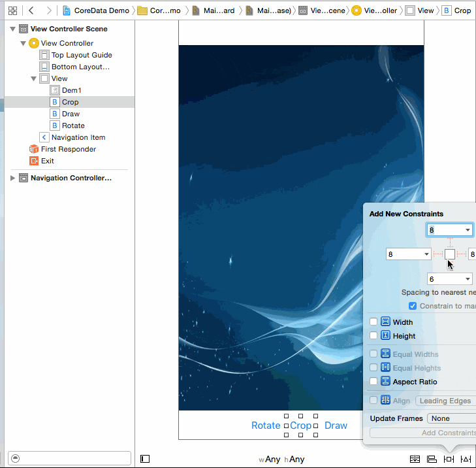Screen dimensions: 476x468
Task: Open the wAny hAny size class selector
Action: point(281,460)
